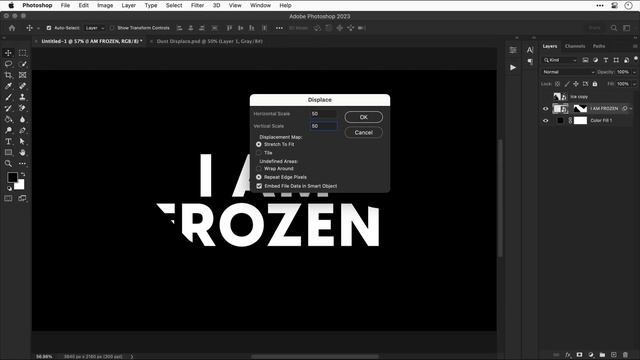Select Repeat Edge Pixels radio button

(x=259, y=177)
